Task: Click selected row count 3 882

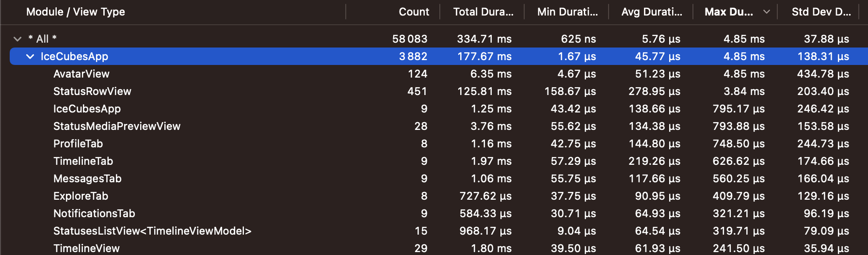Action: pyautogui.click(x=413, y=56)
